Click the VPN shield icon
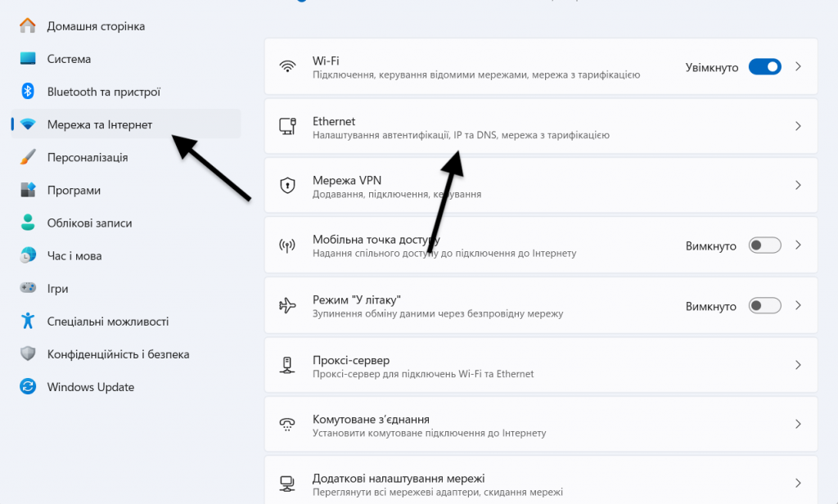The width and height of the screenshot is (838, 504). (288, 186)
